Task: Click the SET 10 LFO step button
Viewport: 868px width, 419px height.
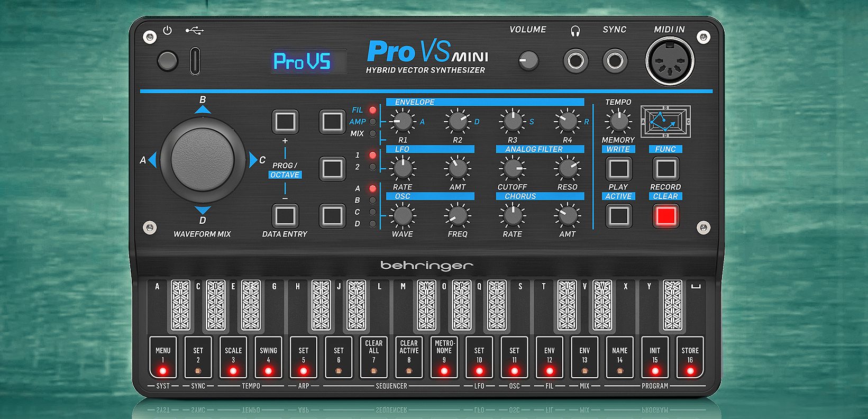Action: 479,357
